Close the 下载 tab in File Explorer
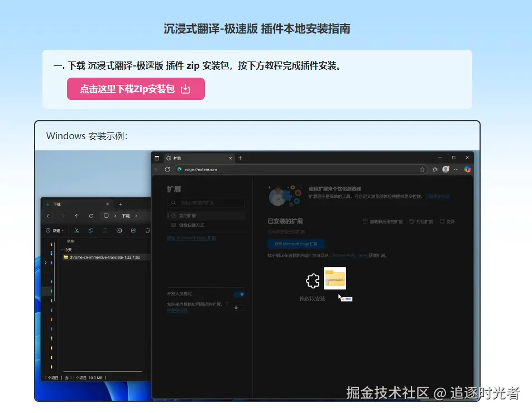This screenshot has height=413, width=532. pyautogui.click(x=108, y=204)
